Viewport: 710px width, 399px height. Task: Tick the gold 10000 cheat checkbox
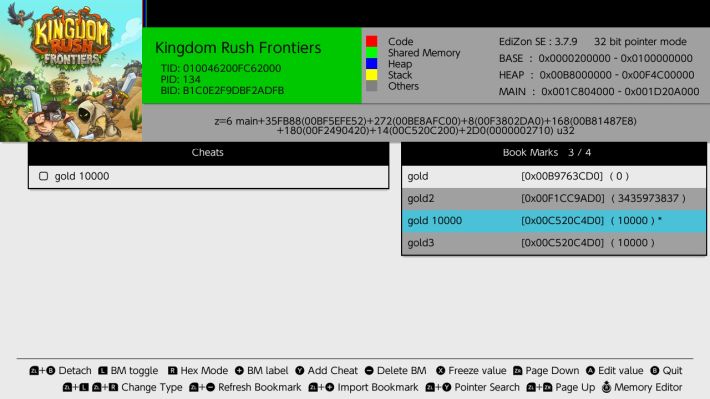43,176
